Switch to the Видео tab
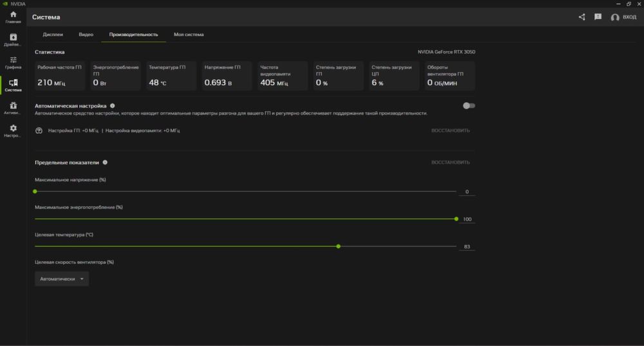The image size is (644, 346). (86, 34)
